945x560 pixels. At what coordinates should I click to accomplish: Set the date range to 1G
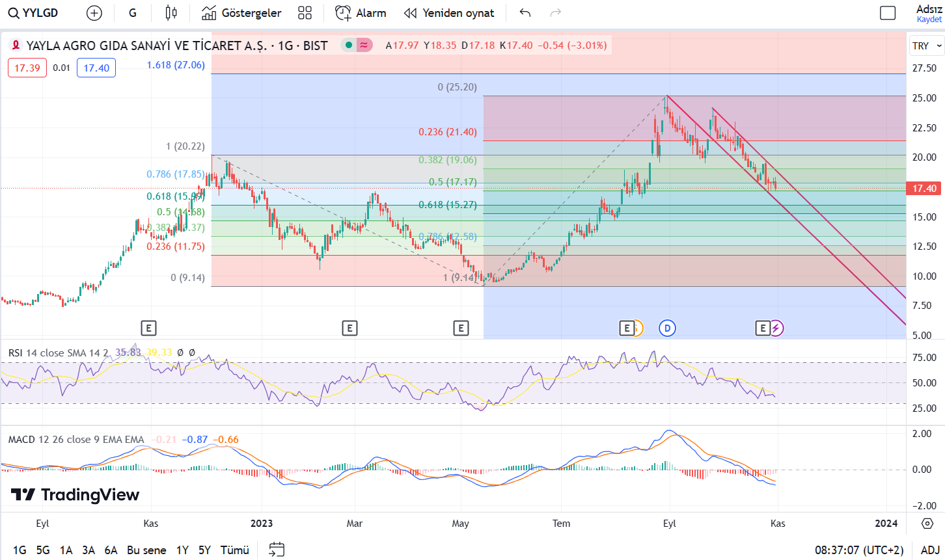tap(20, 550)
